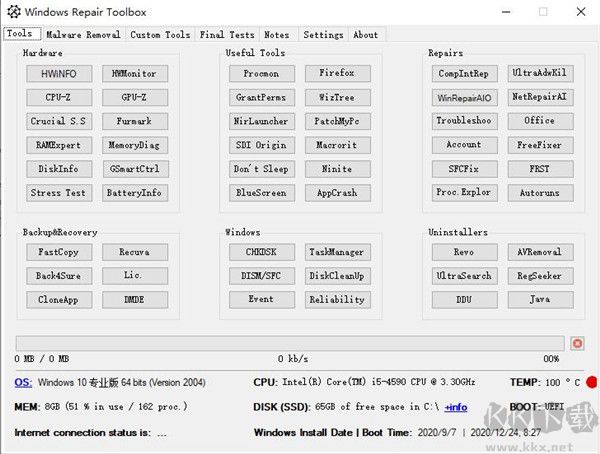Launch Revo uninstaller
Screen dimensions: 600x454
pos(465,252)
